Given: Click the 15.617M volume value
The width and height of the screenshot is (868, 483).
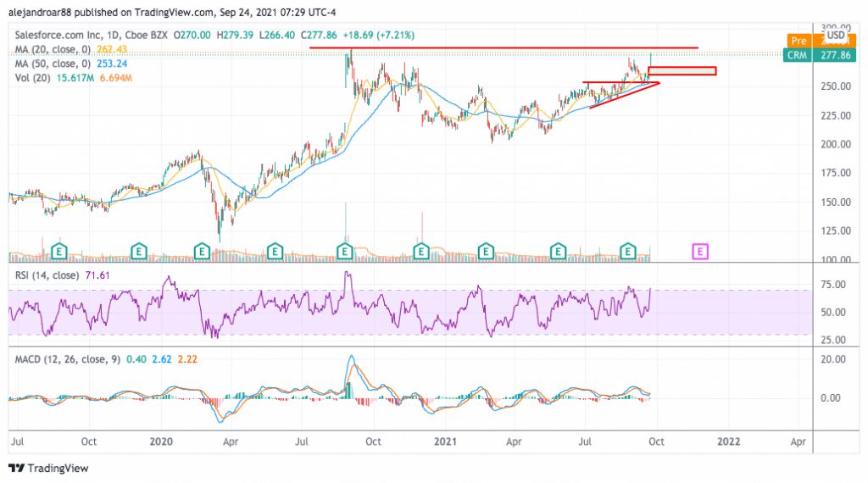Looking at the screenshot, I should 75,78.
